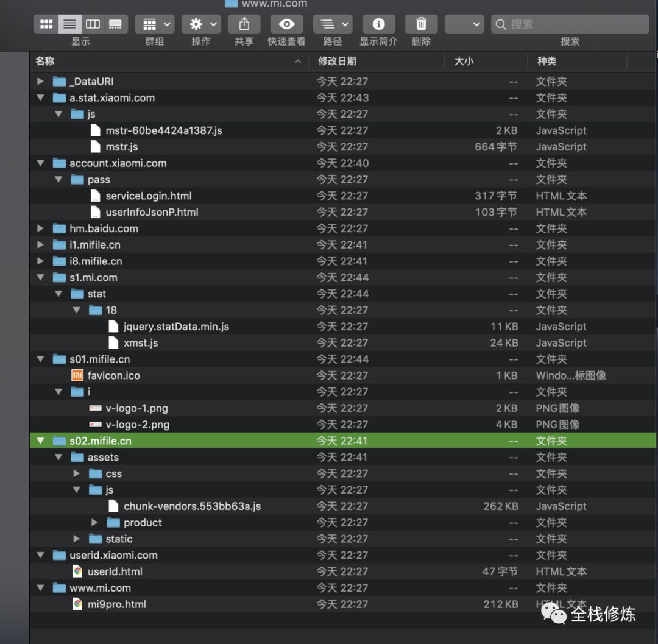
Task: Collapse the account.xiaomi.com folder
Action: point(40,163)
